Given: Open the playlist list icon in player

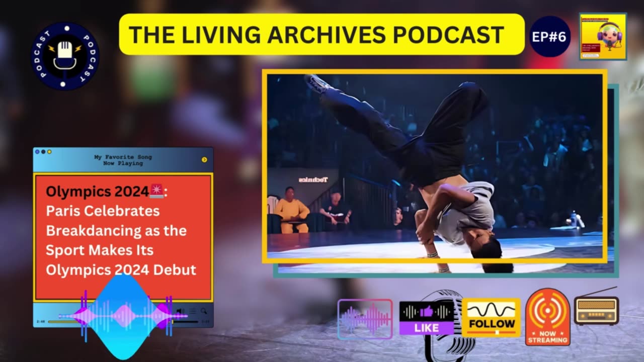Looking at the screenshot, I should point(193,312).
